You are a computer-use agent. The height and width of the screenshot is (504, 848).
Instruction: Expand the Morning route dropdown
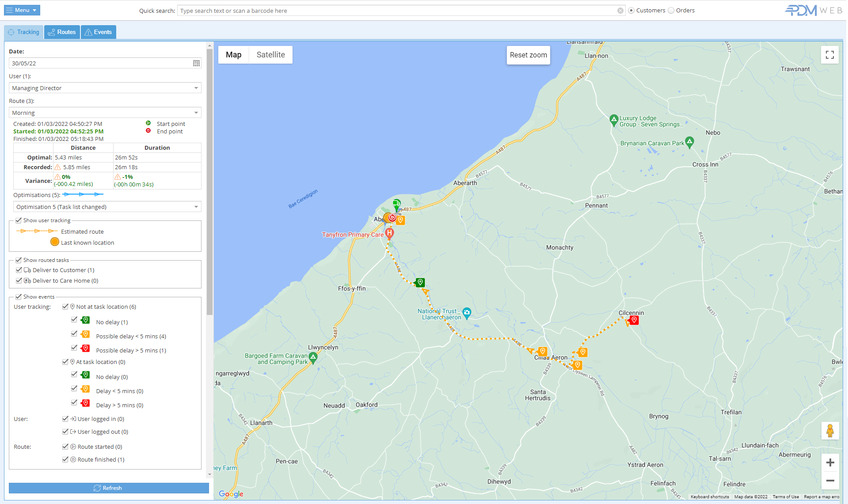[105, 113]
